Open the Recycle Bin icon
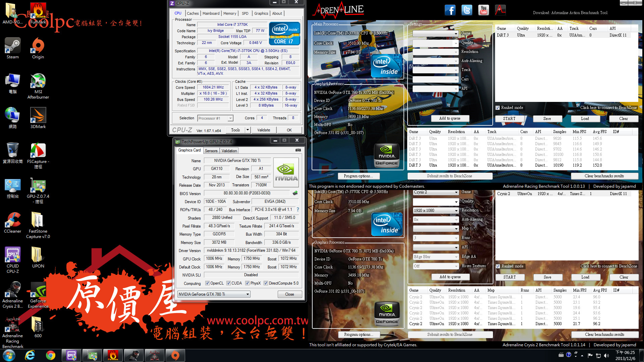Viewport: 644px width, 362px height. 13,153
